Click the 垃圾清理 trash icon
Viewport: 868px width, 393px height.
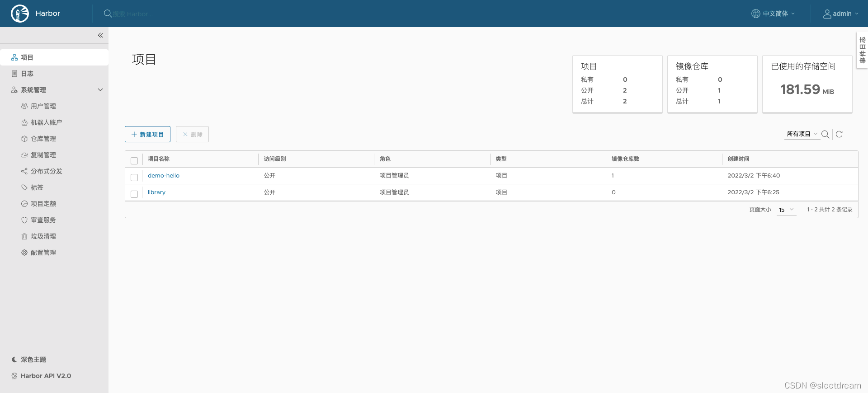[x=24, y=236]
